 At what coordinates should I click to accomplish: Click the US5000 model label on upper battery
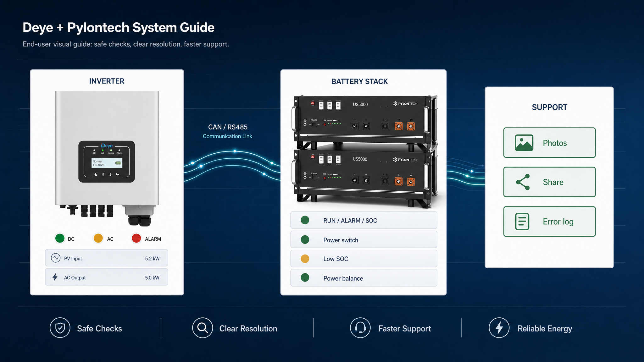click(x=360, y=104)
